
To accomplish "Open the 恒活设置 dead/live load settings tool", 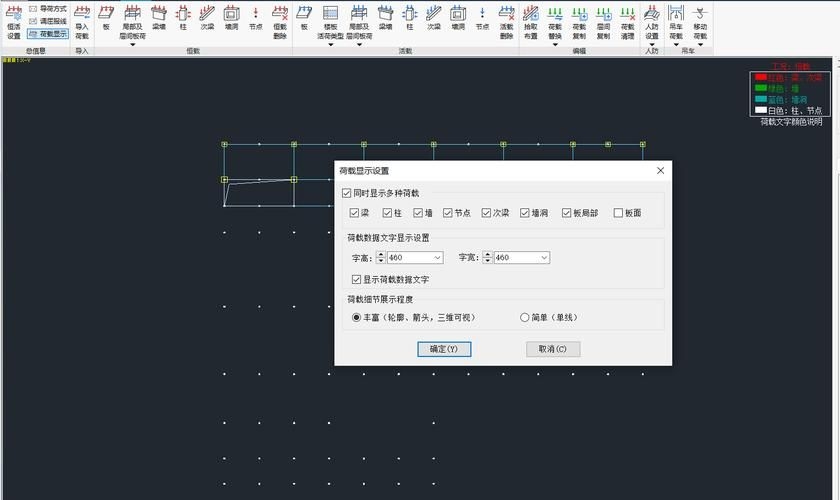I will tap(13, 23).
